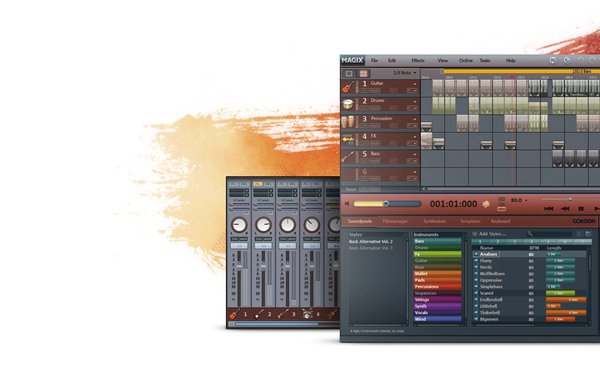
Task: Click the Soundpools search input field
Action: tap(553, 233)
